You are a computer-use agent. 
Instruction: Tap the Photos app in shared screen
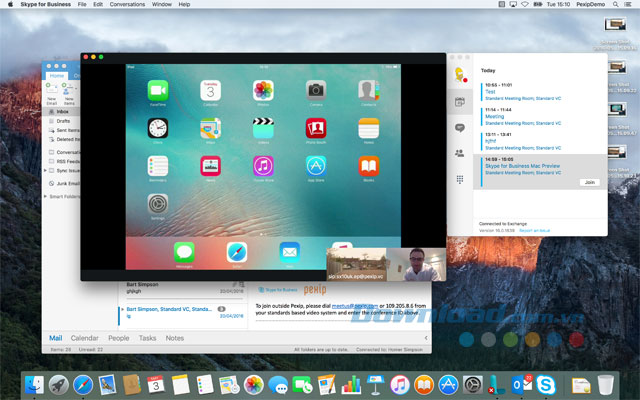point(263,92)
